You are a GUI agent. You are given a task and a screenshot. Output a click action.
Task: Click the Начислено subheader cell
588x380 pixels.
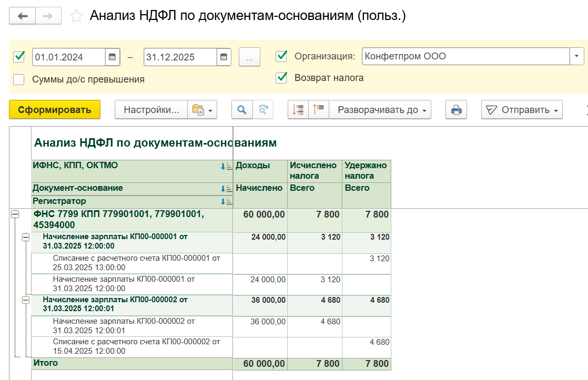tap(260, 195)
